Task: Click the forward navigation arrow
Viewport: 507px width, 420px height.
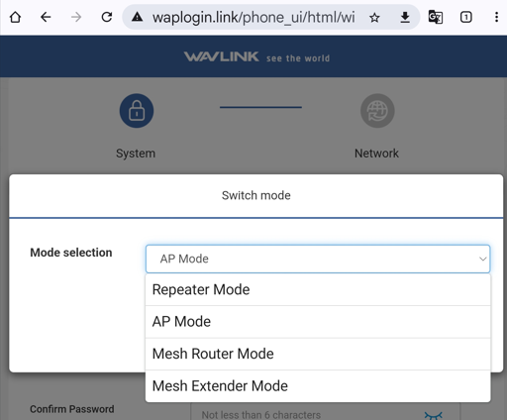Action: (x=76, y=17)
